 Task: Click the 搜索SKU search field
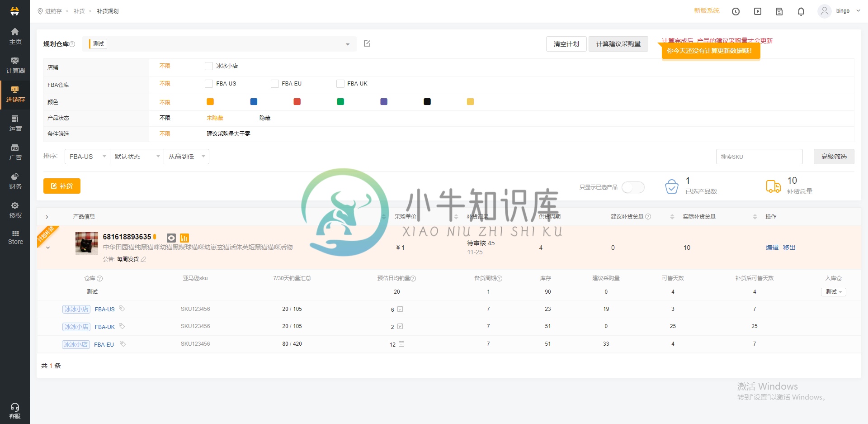coord(759,157)
